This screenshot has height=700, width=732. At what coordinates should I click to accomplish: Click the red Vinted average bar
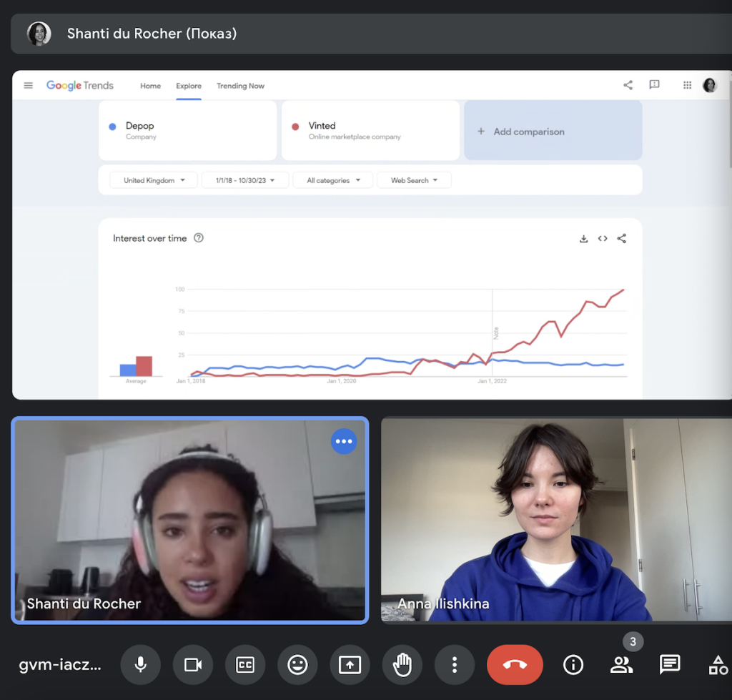pyautogui.click(x=144, y=366)
